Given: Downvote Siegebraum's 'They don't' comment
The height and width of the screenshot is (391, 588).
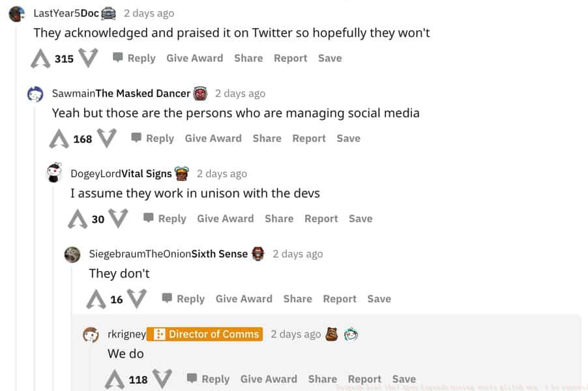Looking at the screenshot, I should (x=137, y=299).
